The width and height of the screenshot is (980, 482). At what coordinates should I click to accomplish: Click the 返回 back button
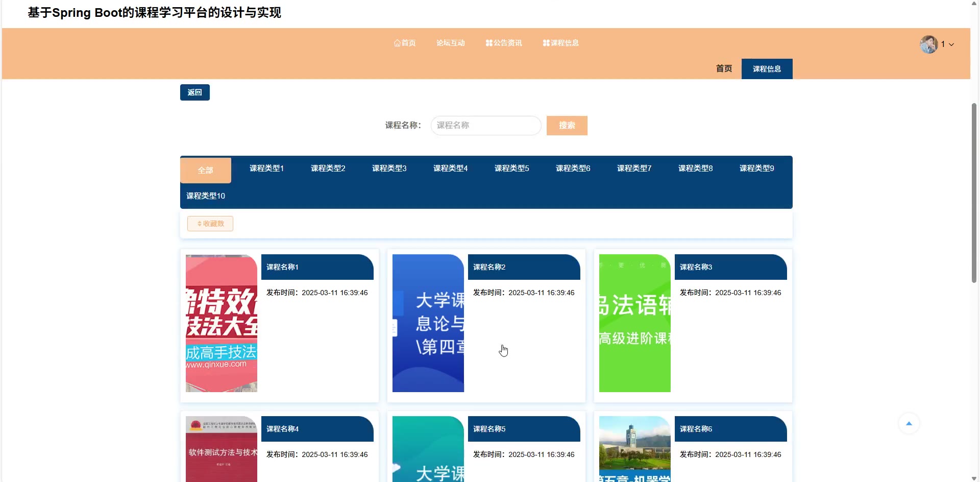coord(194,92)
